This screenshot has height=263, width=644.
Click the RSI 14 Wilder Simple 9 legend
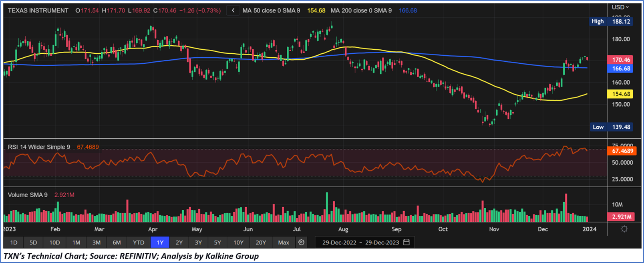point(39,147)
